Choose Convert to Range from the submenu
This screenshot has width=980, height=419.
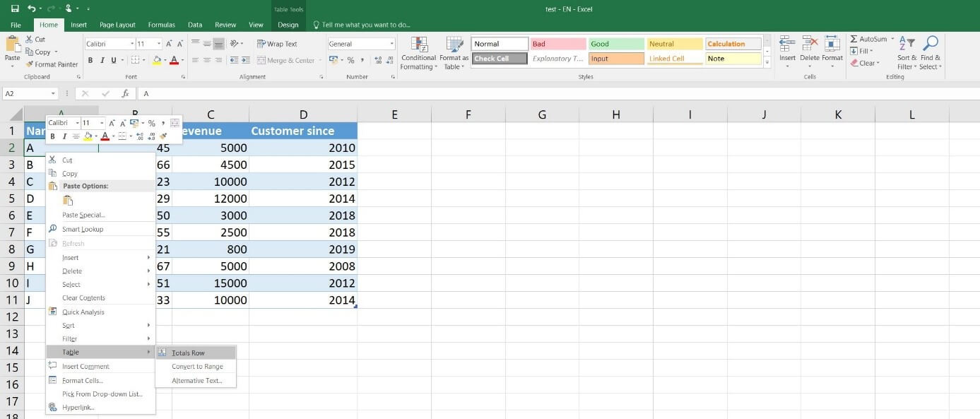coord(196,366)
